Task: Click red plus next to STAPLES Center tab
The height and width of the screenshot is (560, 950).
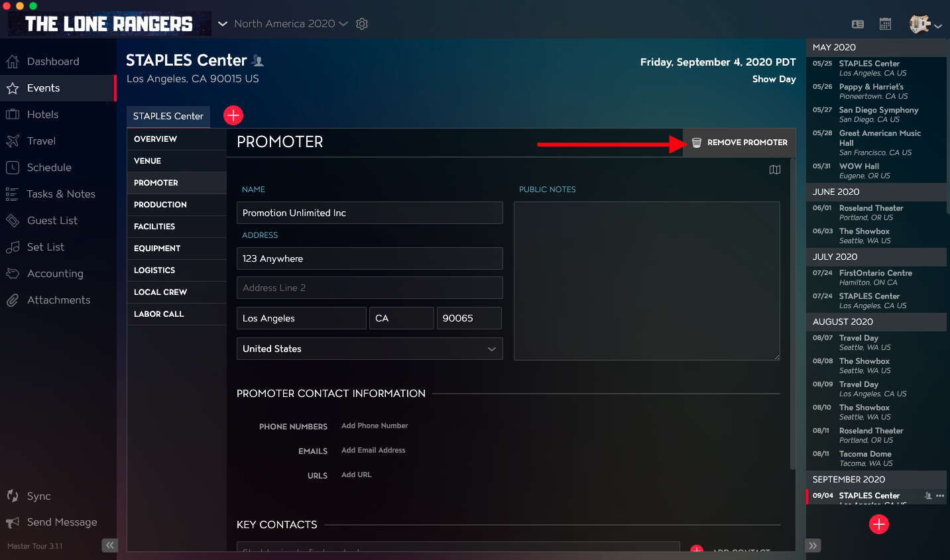Action: click(x=233, y=115)
